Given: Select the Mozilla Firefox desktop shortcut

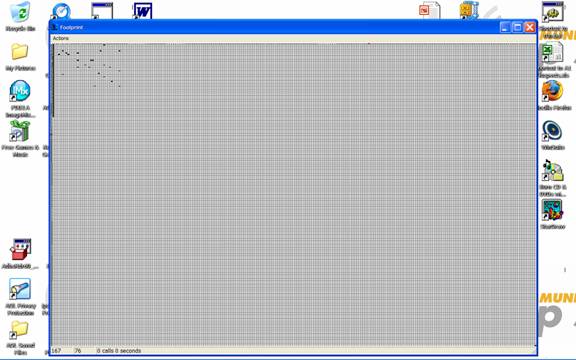Looking at the screenshot, I should (x=552, y=91).
